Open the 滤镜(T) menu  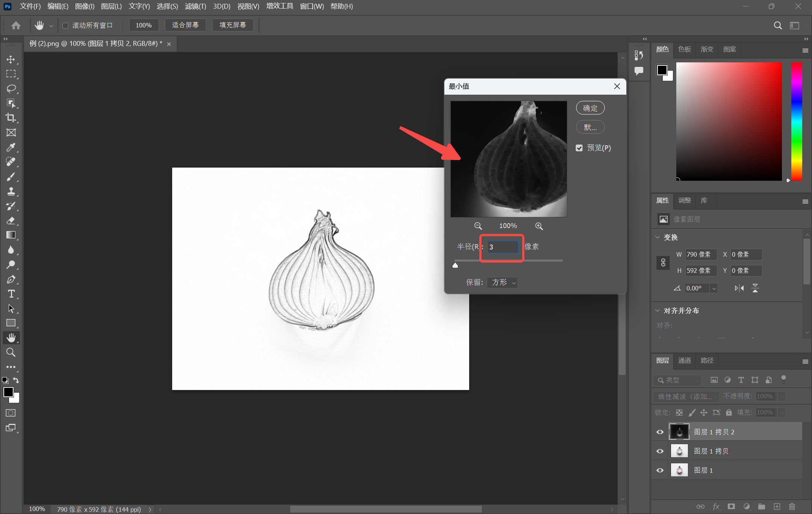click(195, 6)
